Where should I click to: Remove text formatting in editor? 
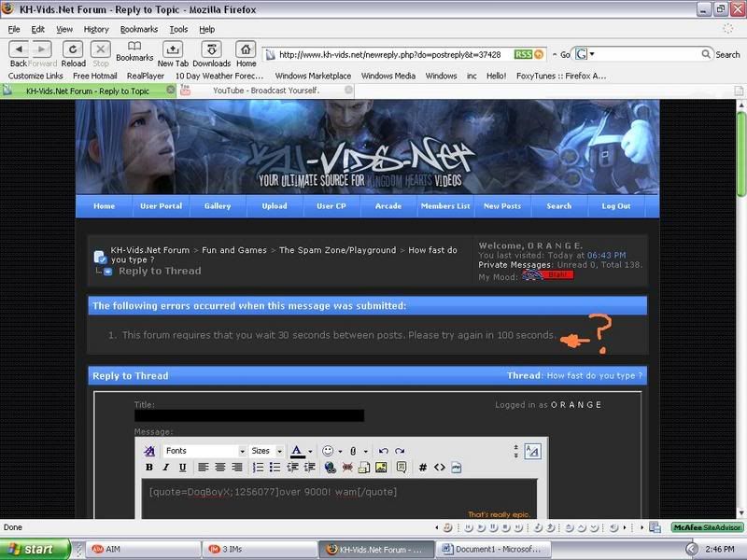coord(149,451)
